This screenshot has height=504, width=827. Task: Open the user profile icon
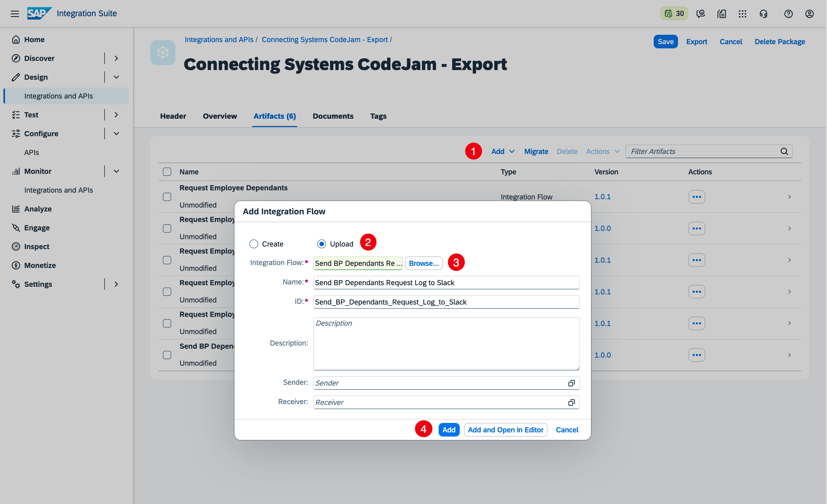click(x=809, y=13)
